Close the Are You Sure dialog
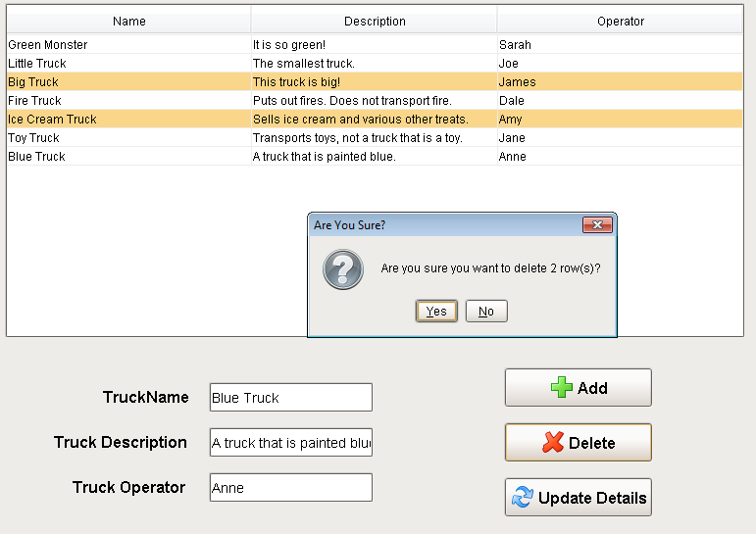756x534 pixels. 597,224
